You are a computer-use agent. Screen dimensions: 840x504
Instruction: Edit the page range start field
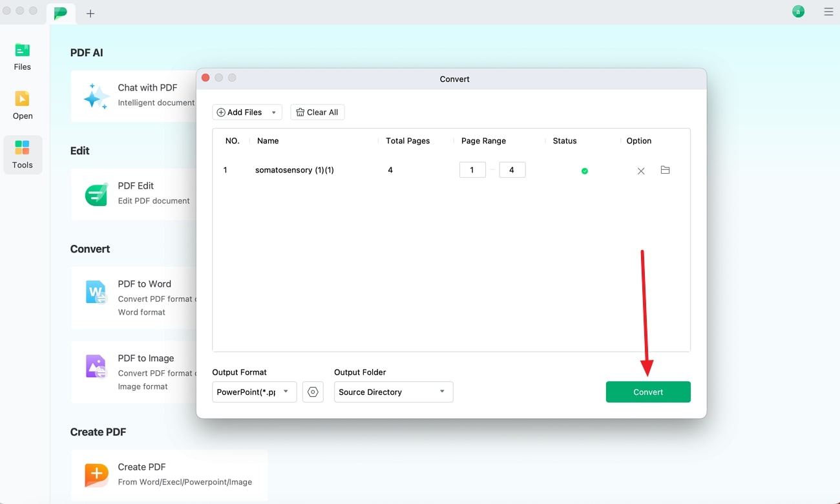(472, 170)
